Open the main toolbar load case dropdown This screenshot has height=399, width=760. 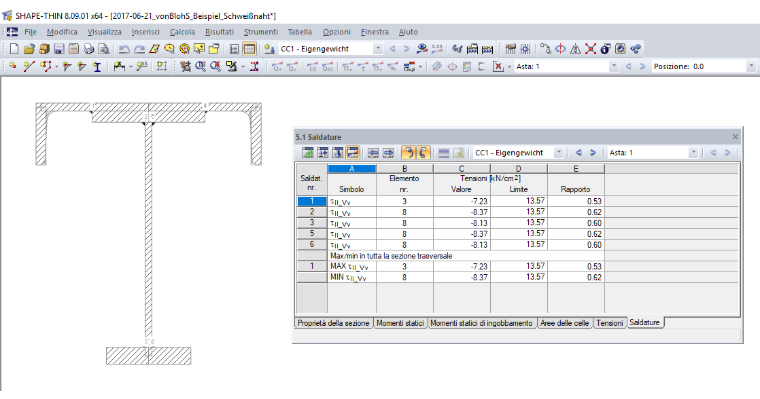click(378, 48)
